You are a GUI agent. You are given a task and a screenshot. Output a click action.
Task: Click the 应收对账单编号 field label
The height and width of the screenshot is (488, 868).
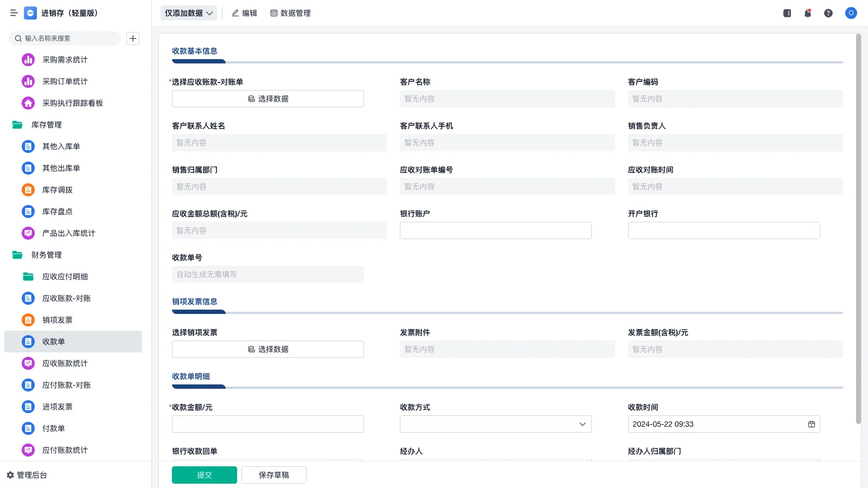[x=426, y=170]
